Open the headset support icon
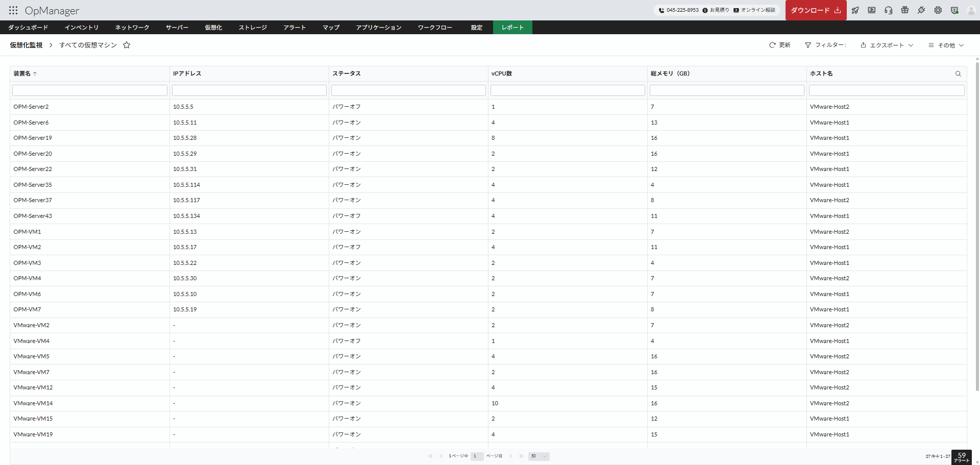980x465 pixels. point(889,10)
